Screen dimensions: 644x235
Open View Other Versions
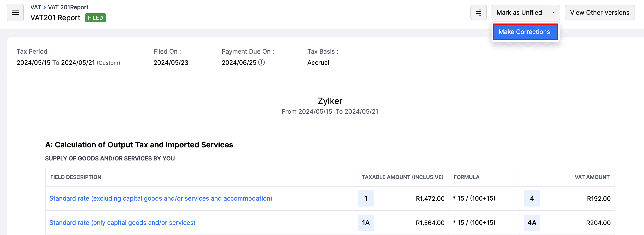[x=599, y=13]
